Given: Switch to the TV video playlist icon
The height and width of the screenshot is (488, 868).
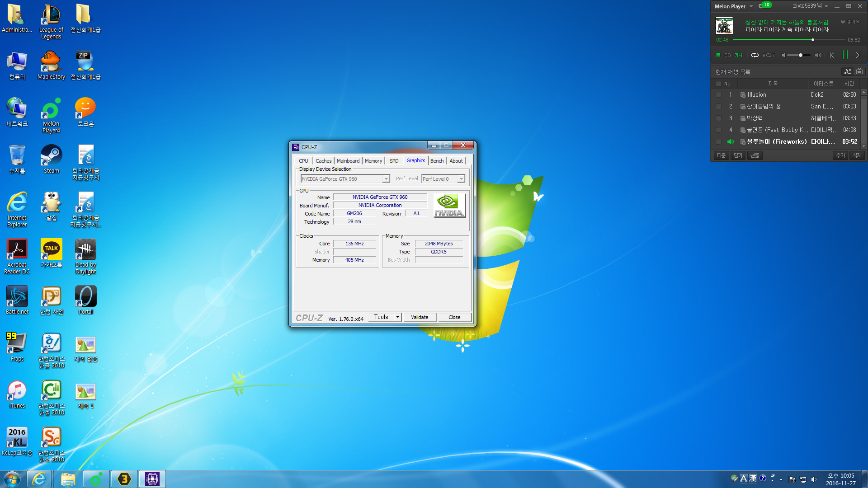Looking at the screenshot, I should tap(859, 71).
